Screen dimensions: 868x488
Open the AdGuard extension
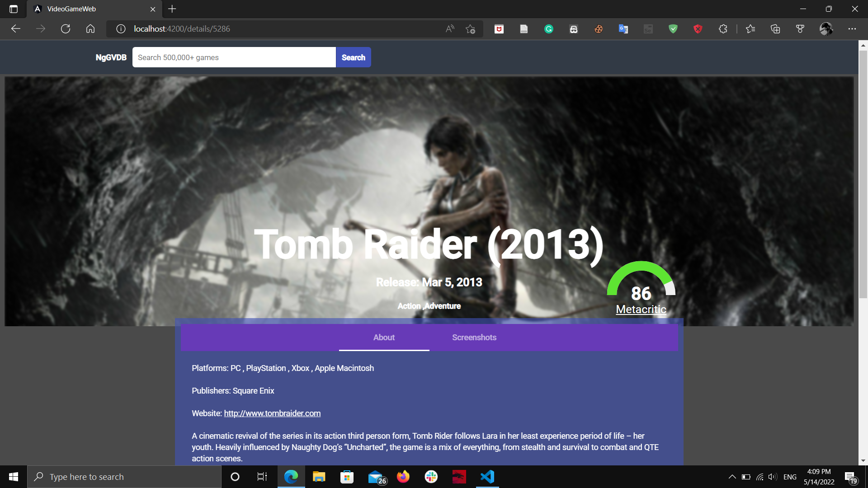click(673, 28)
